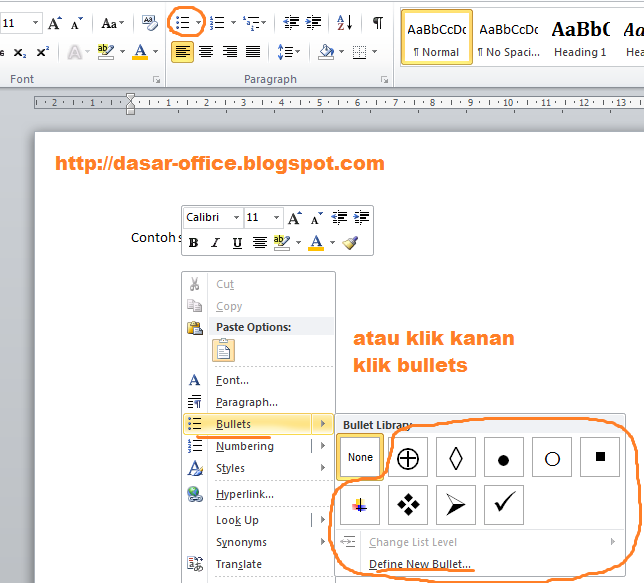This screenshot has width=644, height=583.
Task: Expand the Styles submenu
Action: [x=323, y=468]
